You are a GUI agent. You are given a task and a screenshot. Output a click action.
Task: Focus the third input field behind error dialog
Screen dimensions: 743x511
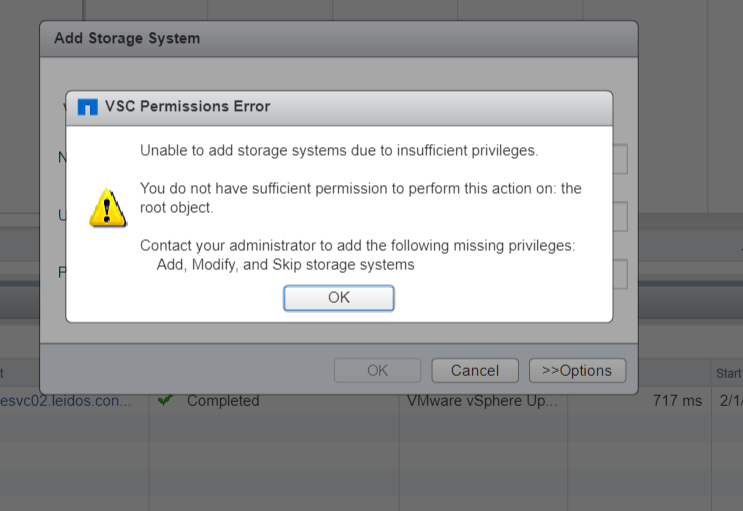tap(620, 274)
